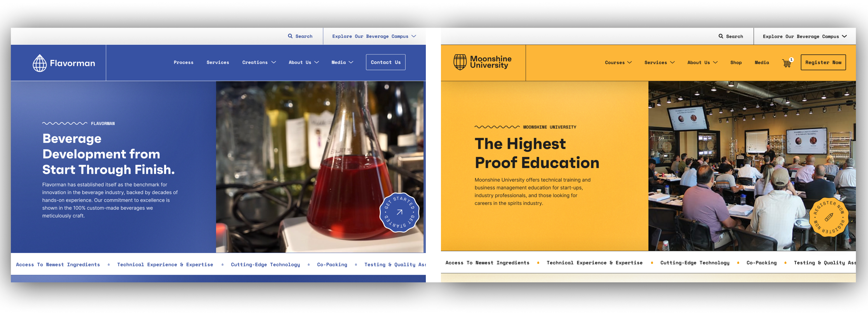Click the Moonshine University technical training paragraph
Viewport: 868px width, 315px height.
tap(532, 191)
